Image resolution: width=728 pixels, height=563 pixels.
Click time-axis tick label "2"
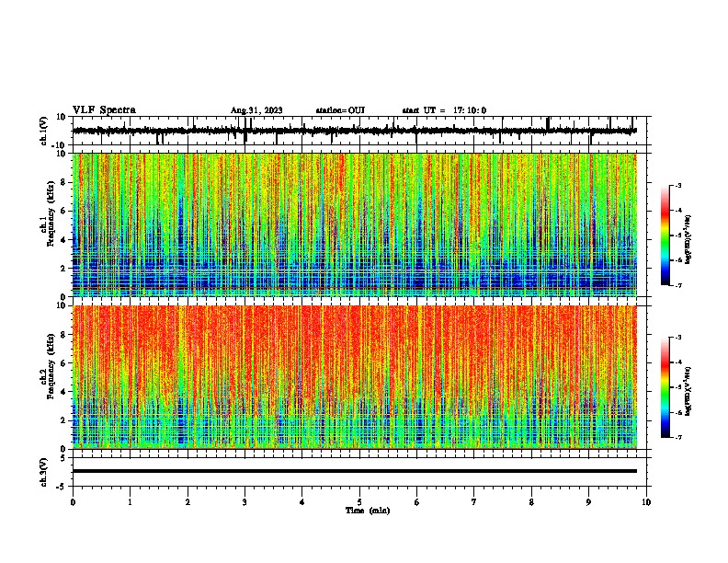[188, 502]
